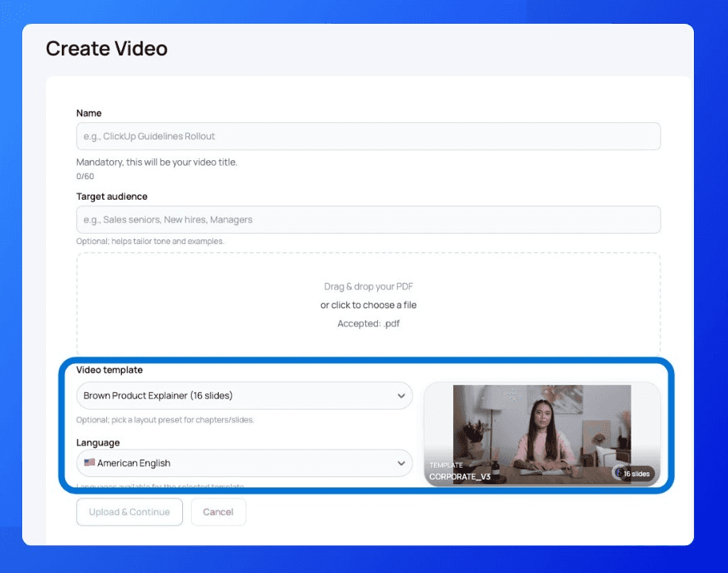Click the American flag icon
Viewport: 728px width, 573px height.
90,463
